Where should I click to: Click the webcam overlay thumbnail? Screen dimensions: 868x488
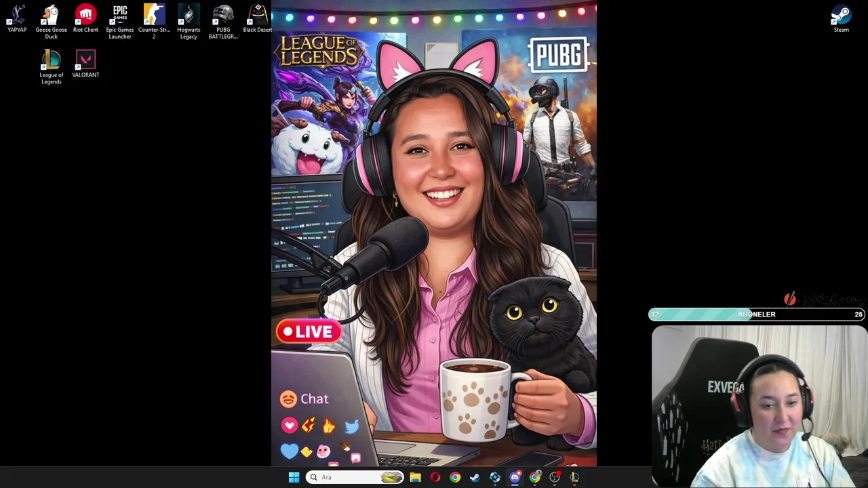[x=759, y=407]
